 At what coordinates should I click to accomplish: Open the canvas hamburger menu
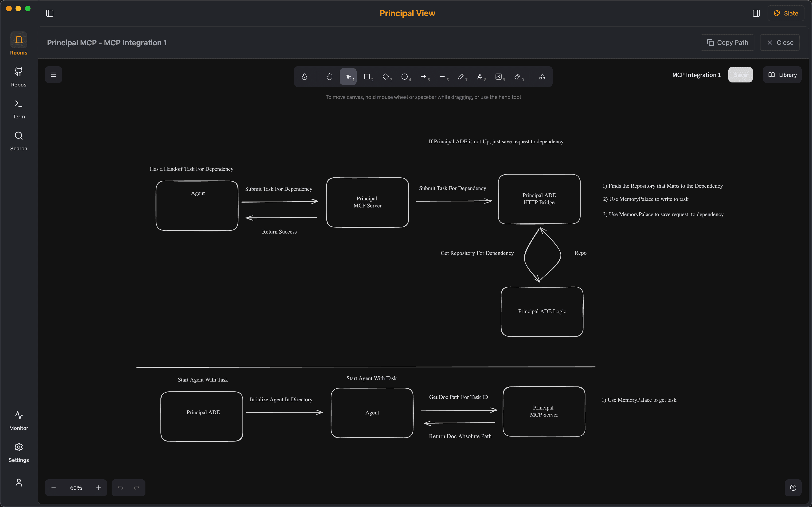[54, 74]
